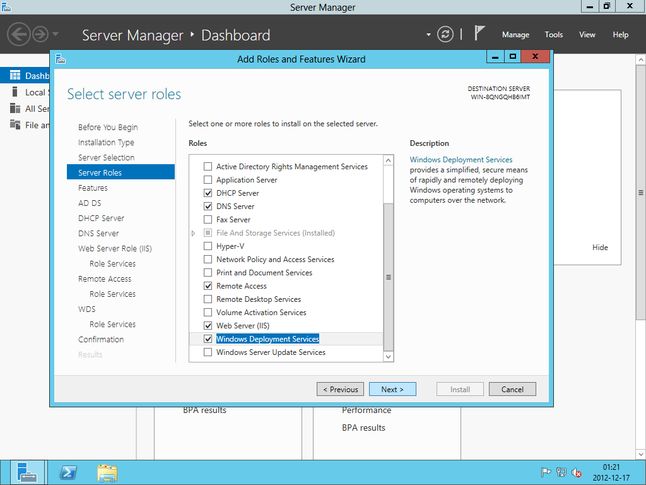Viewport: 646px width, 485px height.
Task: Open File Explorer from taskbar
Action: pos(107,473)
